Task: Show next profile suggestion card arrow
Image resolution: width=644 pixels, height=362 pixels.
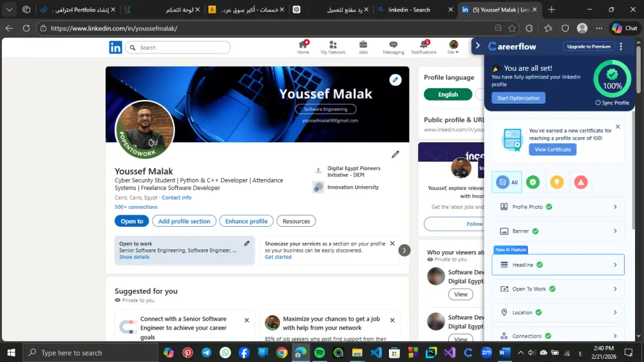Action: click(404, 250)
